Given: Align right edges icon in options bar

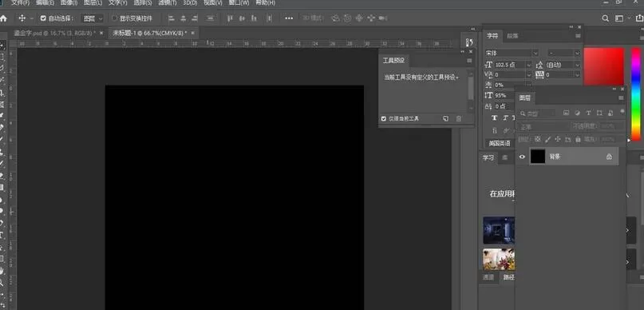Looking at the screenshot, I should tap(195, 18).
